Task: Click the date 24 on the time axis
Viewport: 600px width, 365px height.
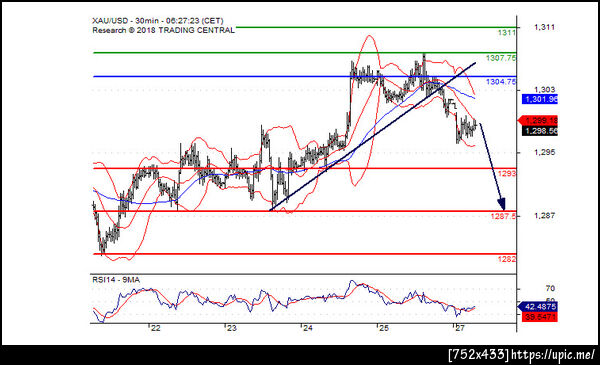Action: [x=307, y=328]
